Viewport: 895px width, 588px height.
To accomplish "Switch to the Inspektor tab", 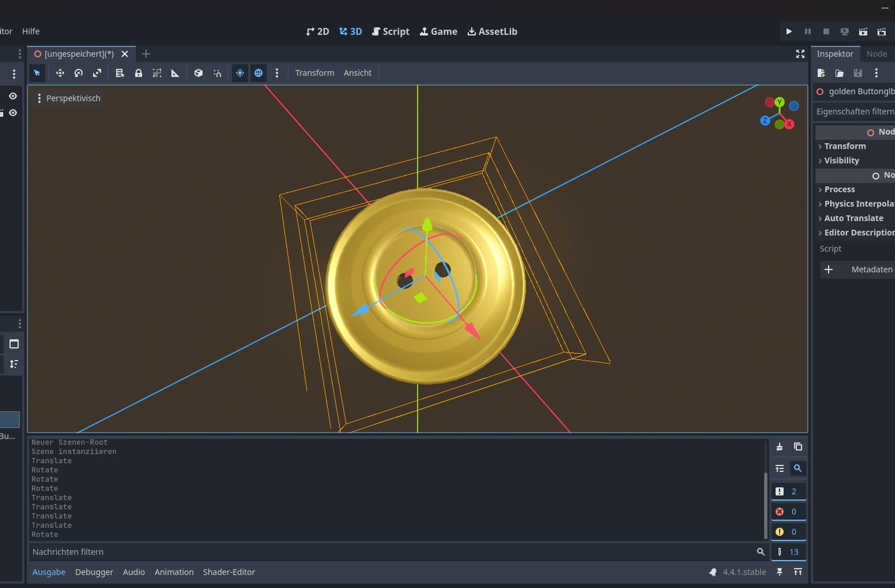I will [835, 54].
